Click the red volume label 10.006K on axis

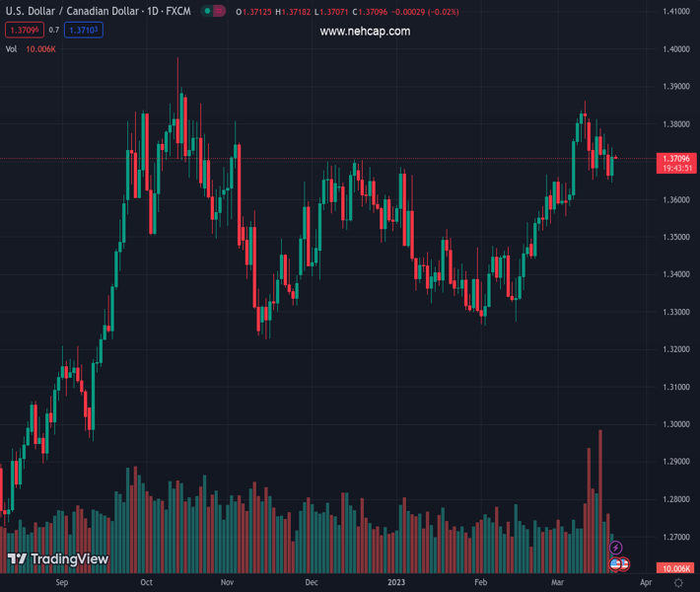pyautogui.click(x=675, y=569)
